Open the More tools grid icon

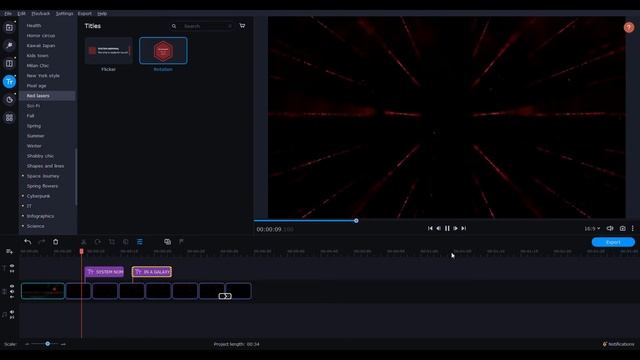click(x=9, y=118)
